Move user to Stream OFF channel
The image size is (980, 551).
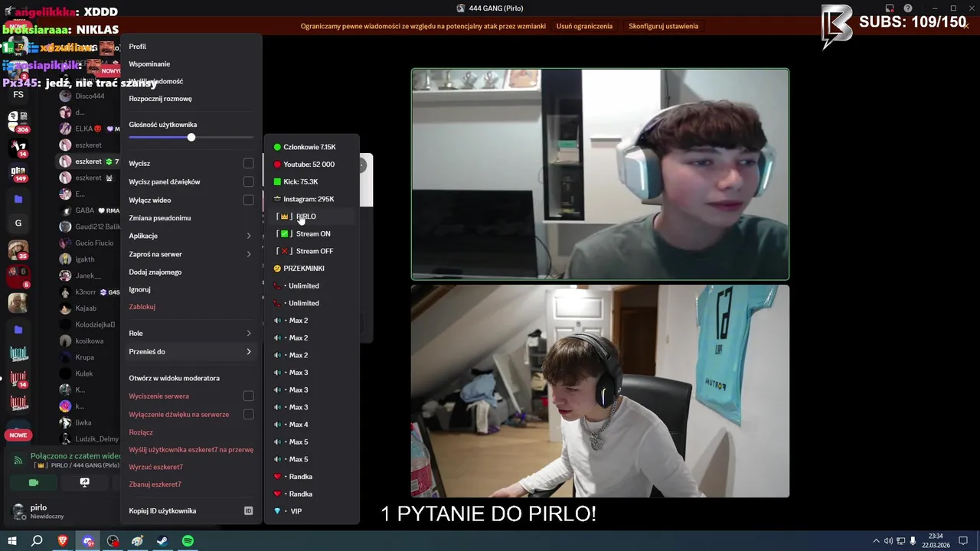[312, 251]
